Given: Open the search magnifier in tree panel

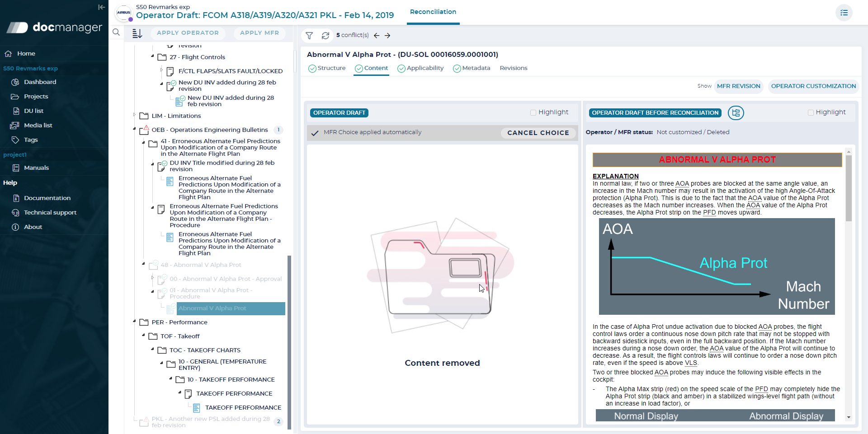Looking at the screenshot, I should point(116,33).
